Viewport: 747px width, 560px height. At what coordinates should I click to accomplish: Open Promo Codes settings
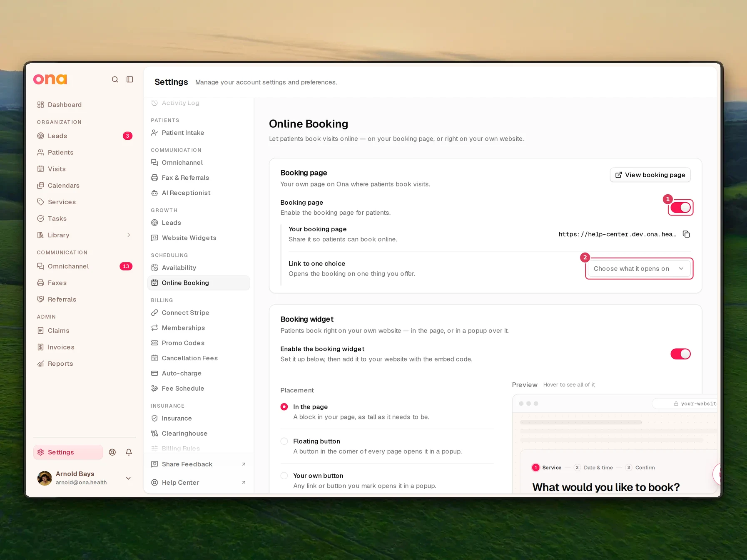199,343
